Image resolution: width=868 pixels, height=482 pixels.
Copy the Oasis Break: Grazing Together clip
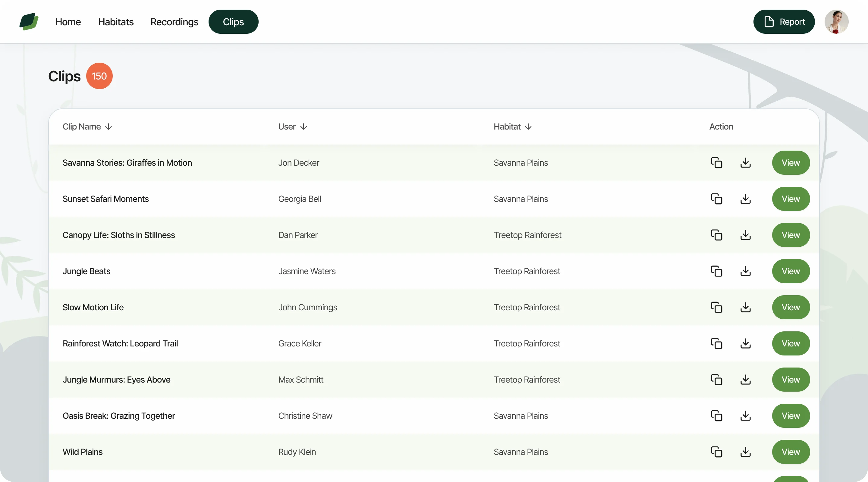pos(716,416)
